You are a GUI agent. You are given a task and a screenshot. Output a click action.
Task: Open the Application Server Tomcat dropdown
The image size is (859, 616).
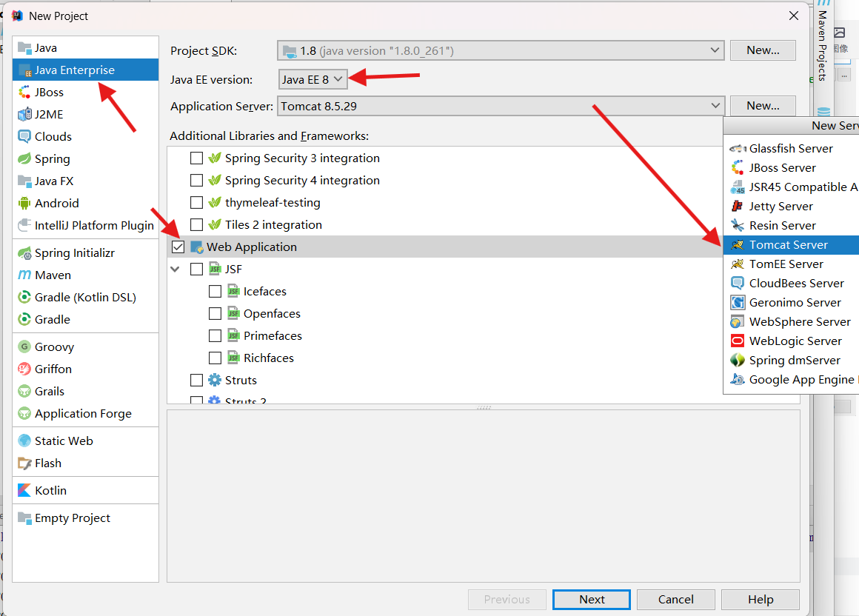[501, 106]
